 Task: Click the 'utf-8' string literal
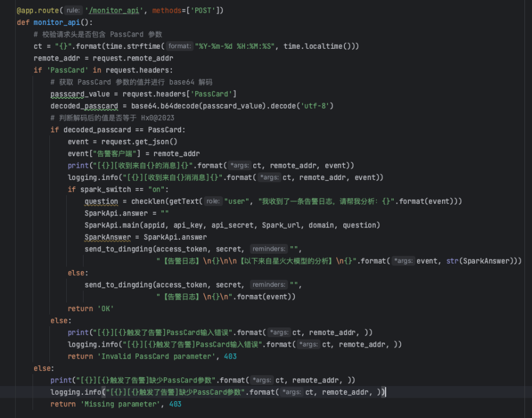click(315, 106)
